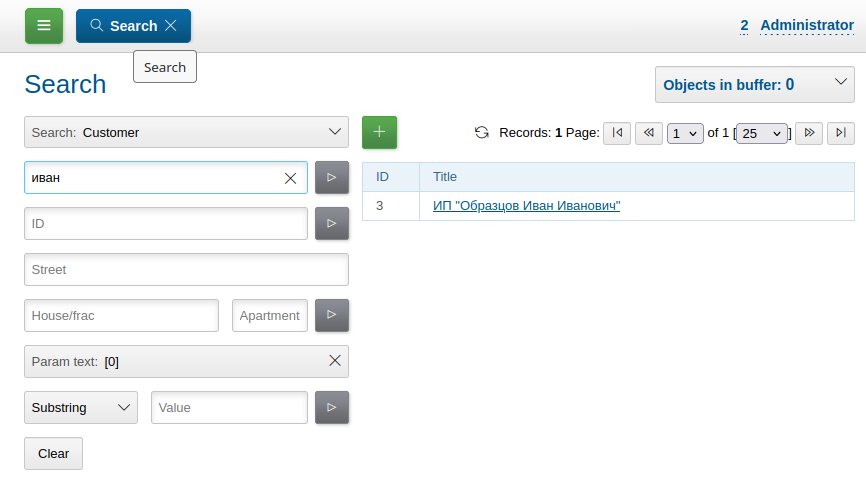This screenshot has height=485, width=866.
Task: Run address search arrow button
Action: (x=332, y=315)
